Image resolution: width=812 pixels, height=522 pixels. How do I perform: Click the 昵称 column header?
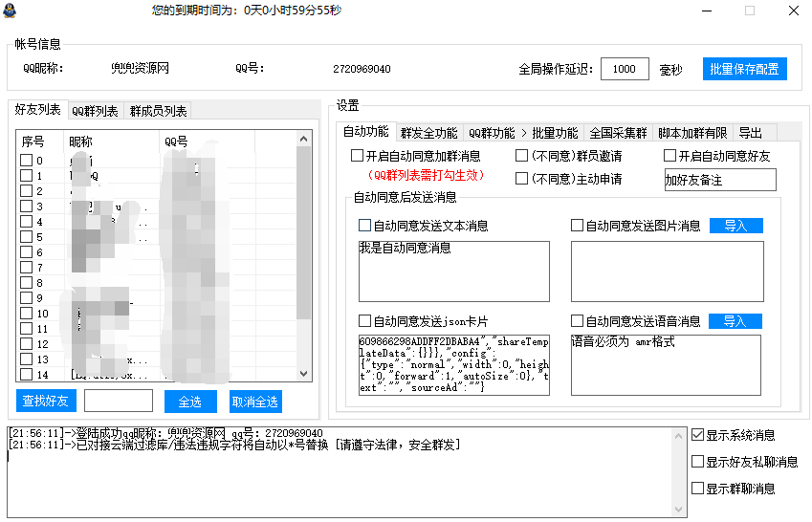pos(111,141)
